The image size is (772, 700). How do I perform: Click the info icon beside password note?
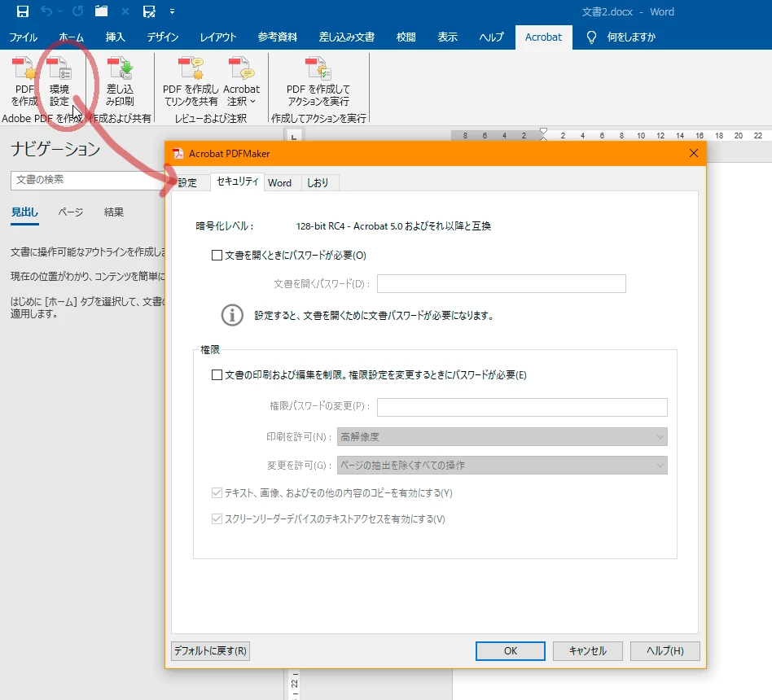pos(232,315)
